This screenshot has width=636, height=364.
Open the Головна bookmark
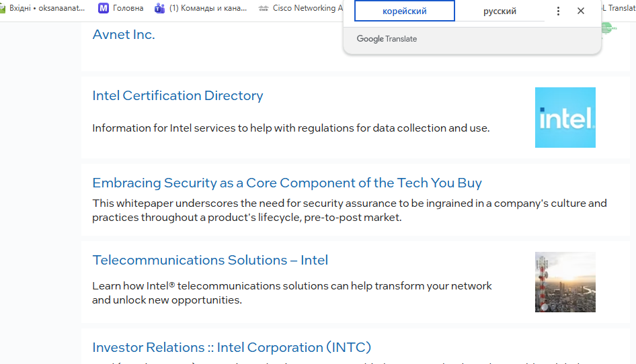[x=121, y=9]
